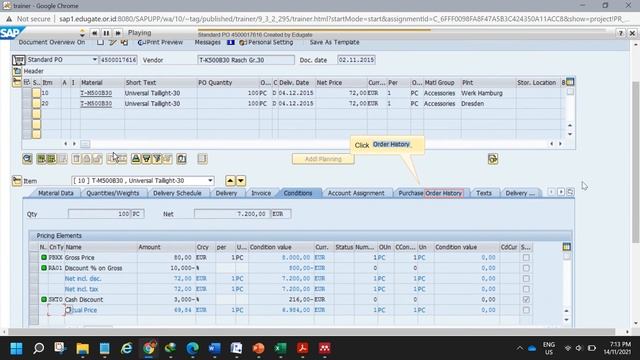Click Save As Template
Screen dimensions: 640x360
(334, 42)
